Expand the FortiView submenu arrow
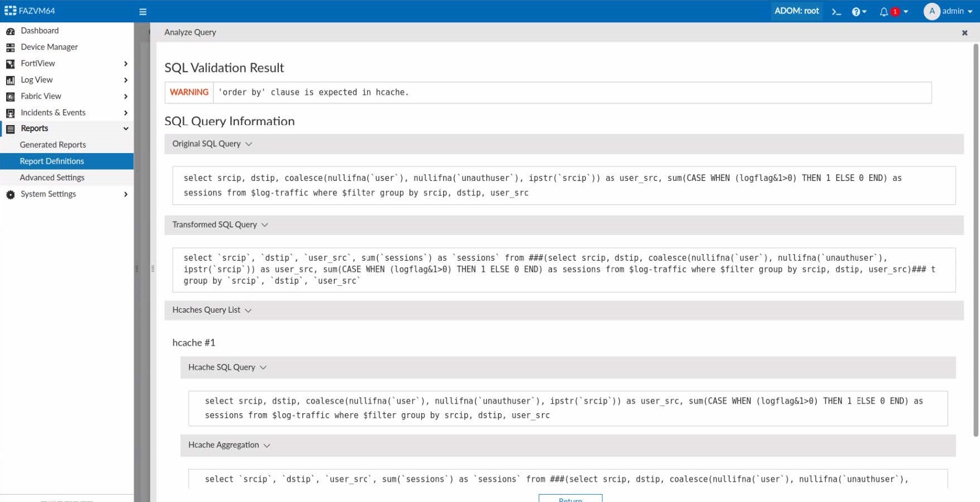 pyautogui.click(x=126, y=64)
